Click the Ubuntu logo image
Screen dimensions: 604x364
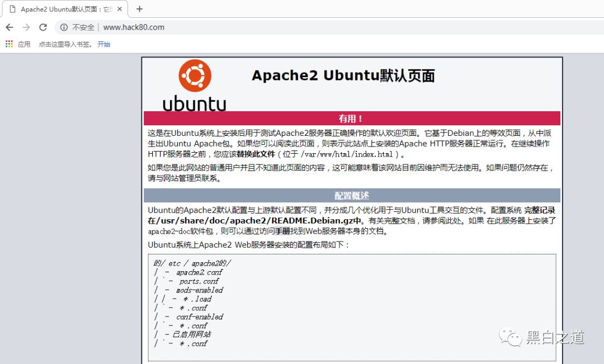coord(195,86)
